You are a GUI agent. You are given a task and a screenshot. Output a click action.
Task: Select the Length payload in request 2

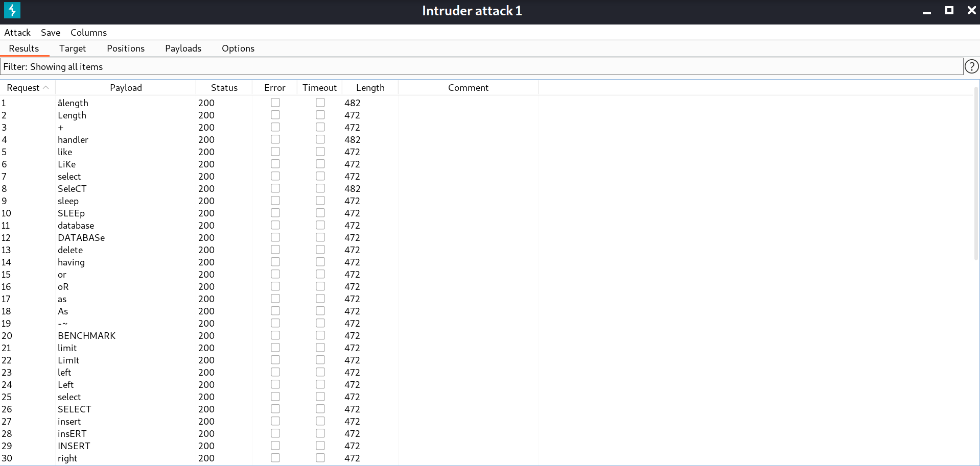[72, 115]
